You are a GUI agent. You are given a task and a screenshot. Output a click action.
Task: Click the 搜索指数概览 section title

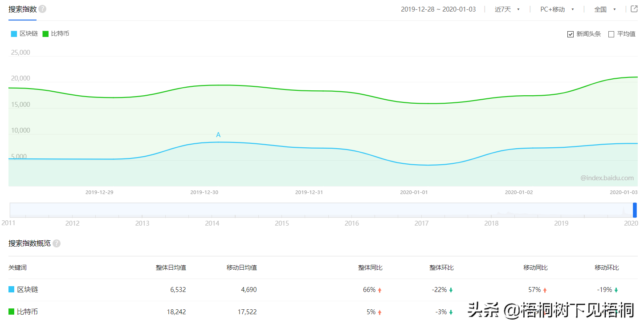[x=29, y=243]
